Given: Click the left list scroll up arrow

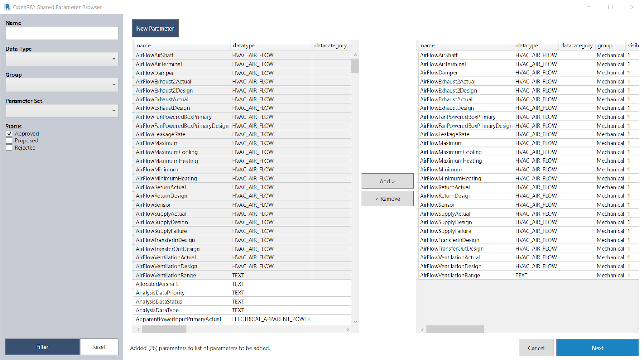Looking at the screenshot, I should pos(355,55).
